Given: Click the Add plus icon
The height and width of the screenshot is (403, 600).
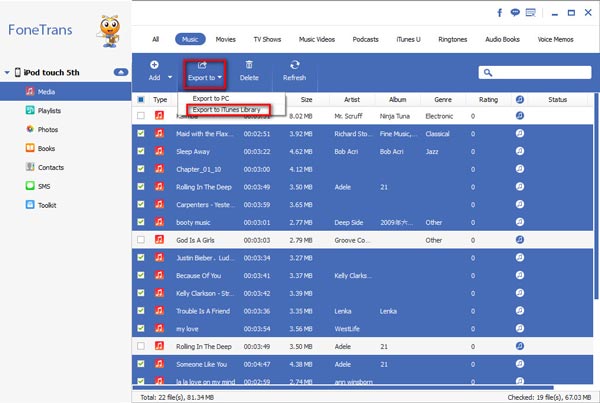Looking at the screenshot, I should point(154,65).
